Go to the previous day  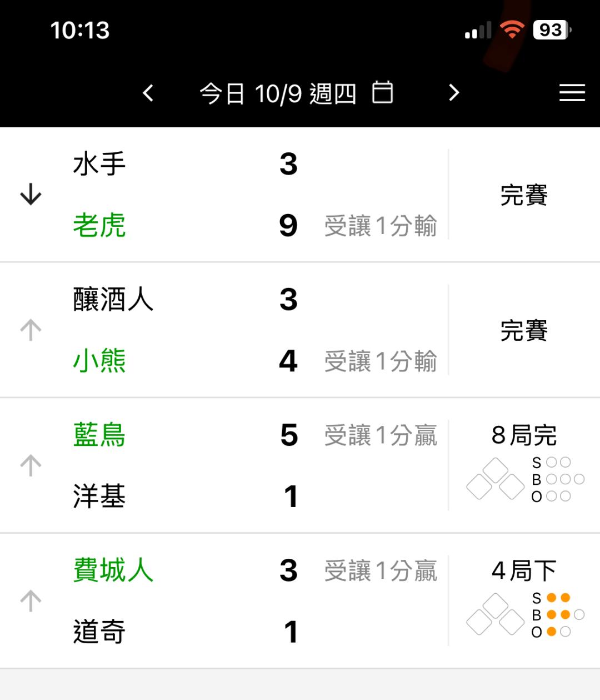click(148, 92)
